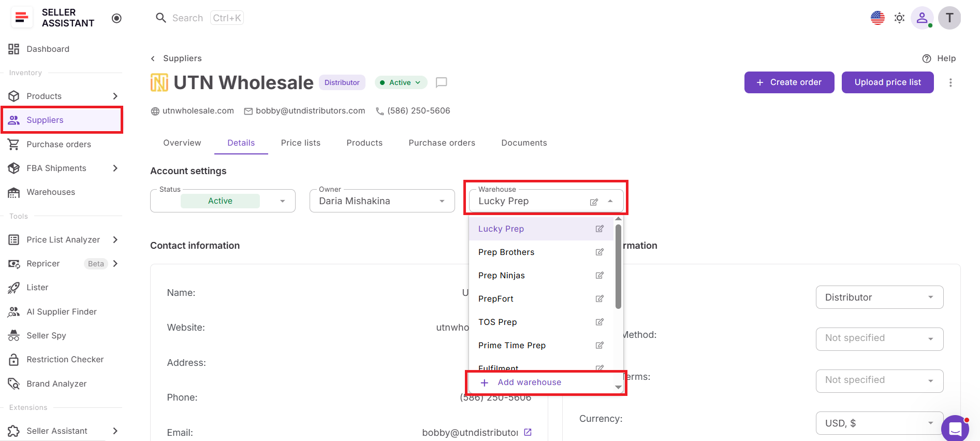This screenshot has height=441, width=980.
Task: Collapse the Warehouse dropdown arrow
Action: [610, 201]
